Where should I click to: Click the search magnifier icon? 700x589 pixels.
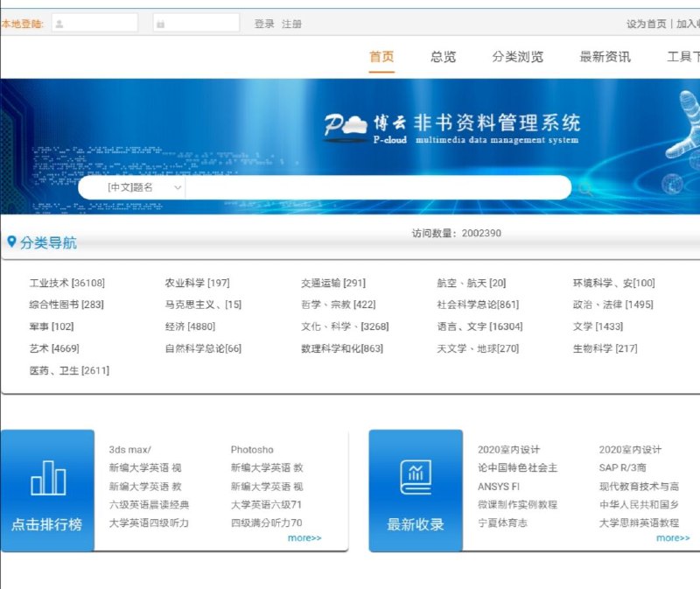(585, 189)
